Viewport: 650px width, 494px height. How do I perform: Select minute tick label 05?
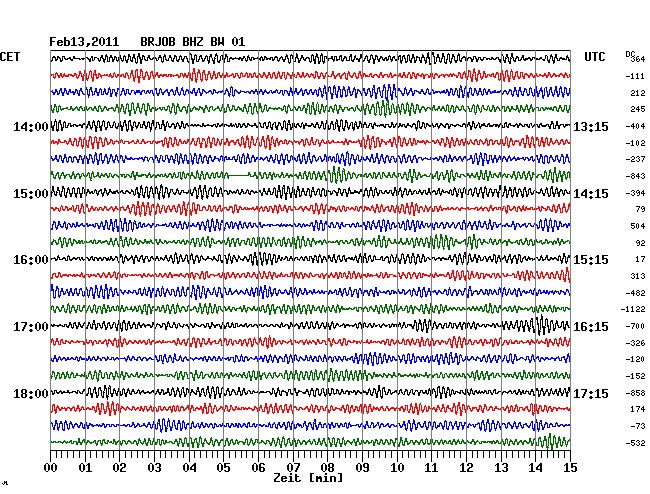(223, 467)
